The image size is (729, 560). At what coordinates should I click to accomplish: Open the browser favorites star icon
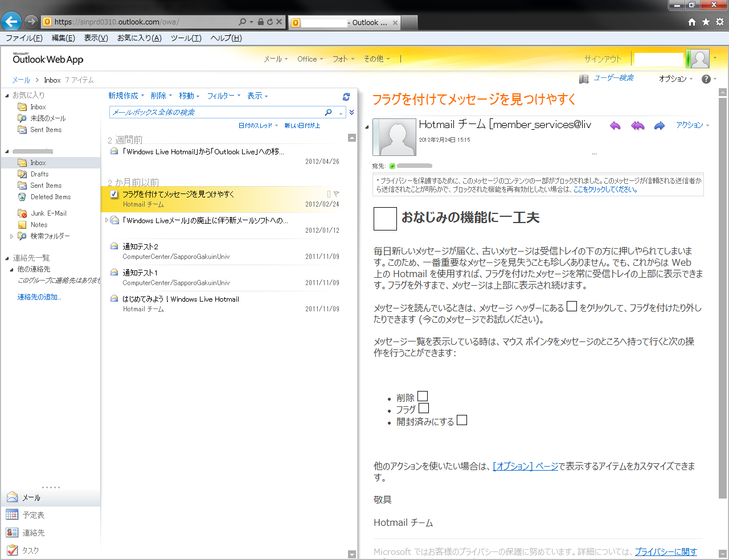coord(706,22)
